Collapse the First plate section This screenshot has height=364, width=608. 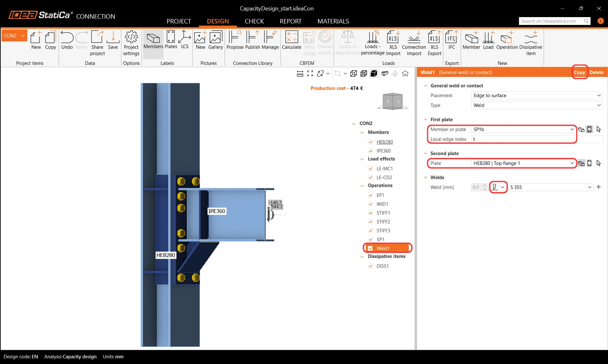pyautogui.click(x=426, y=120)
